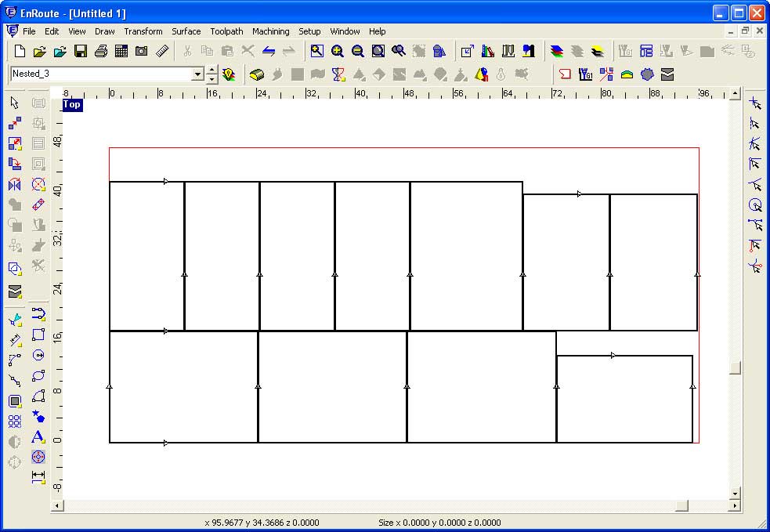Click the red outline shape icon
Viewport: 770px width, 532px height.
(x=565, y=74)
